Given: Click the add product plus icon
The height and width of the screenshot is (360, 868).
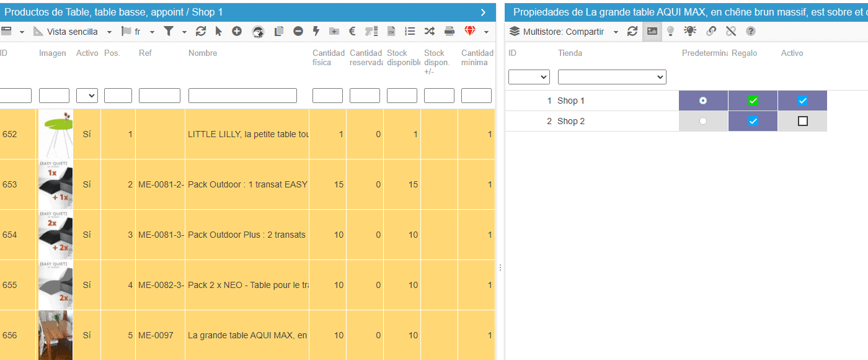Looking at the screenshot, I should [x=237, y=31].
